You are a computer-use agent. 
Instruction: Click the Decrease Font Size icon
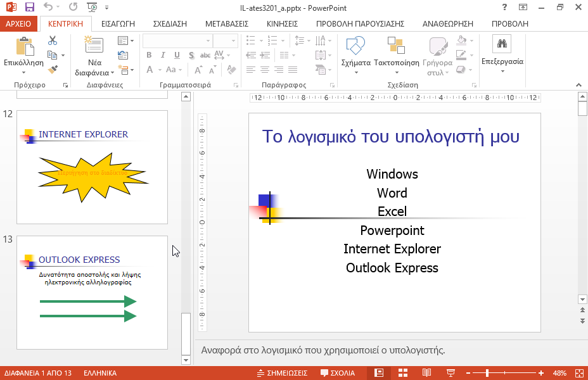[x=213, y=70]
